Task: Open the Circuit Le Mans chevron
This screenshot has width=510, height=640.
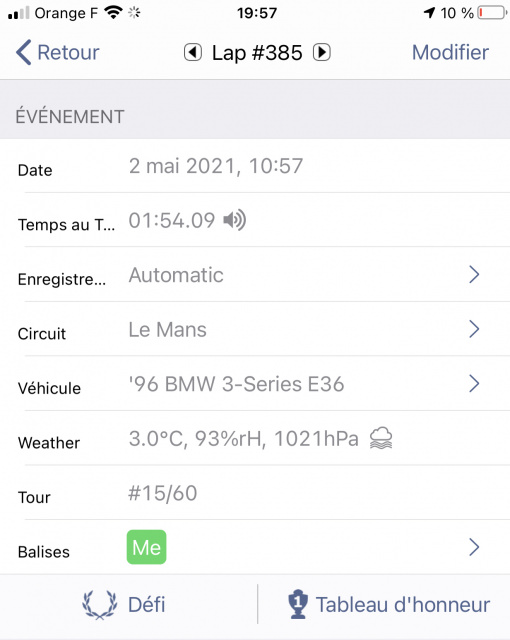Action: pos(474,329)
